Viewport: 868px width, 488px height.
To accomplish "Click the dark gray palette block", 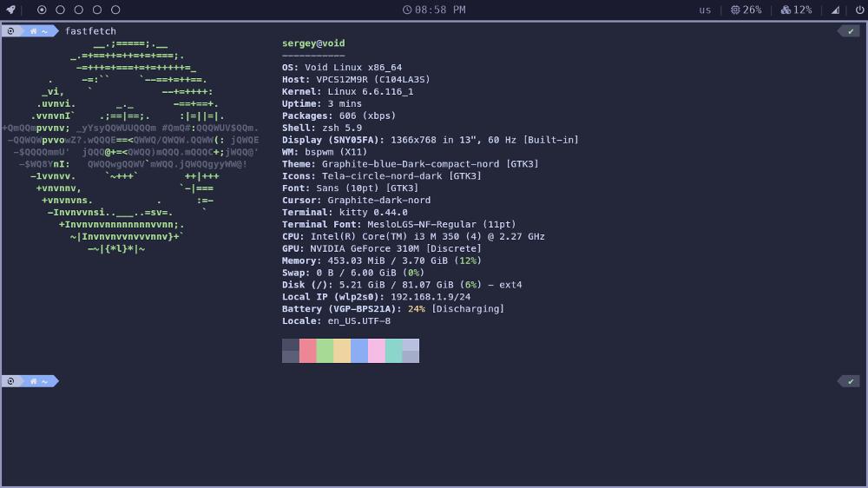I will [x=290, y=351].
